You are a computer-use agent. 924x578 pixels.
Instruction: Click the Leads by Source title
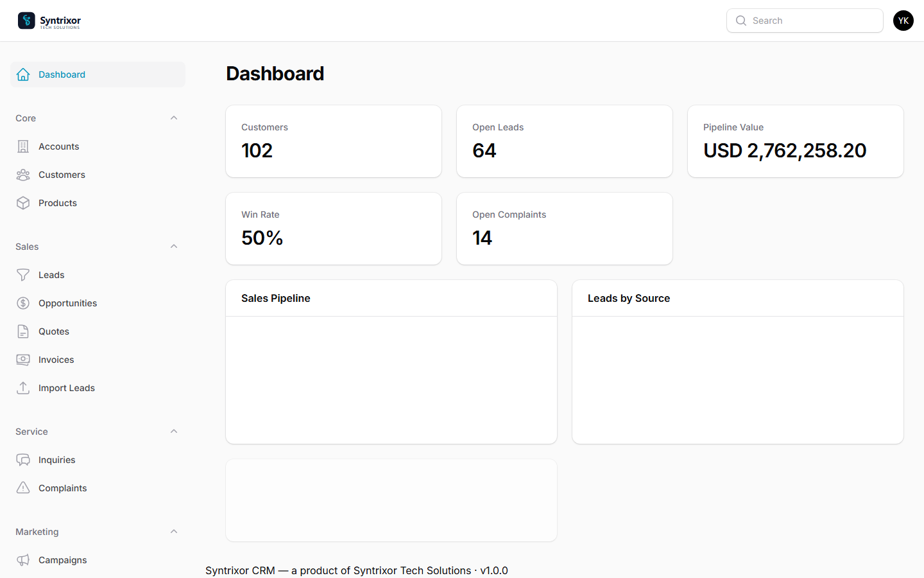[629, 298]
